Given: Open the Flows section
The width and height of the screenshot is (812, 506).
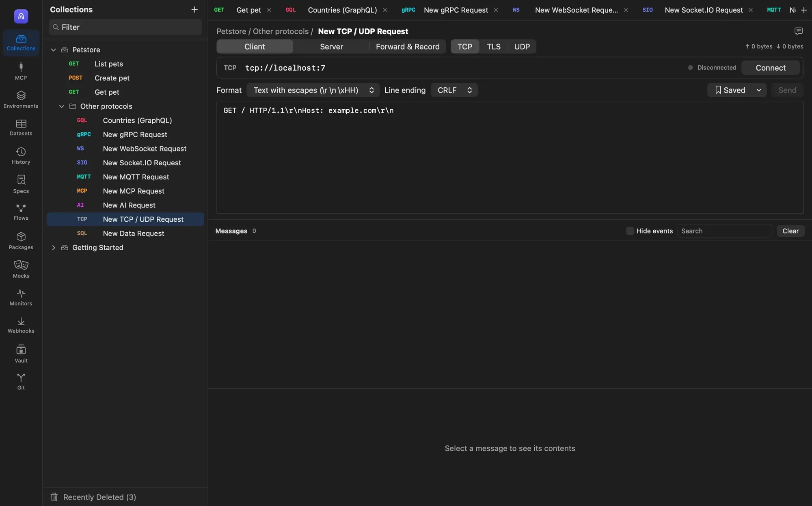Looking at the screenshot, I should pyautogui.click(x=21, y=212).
